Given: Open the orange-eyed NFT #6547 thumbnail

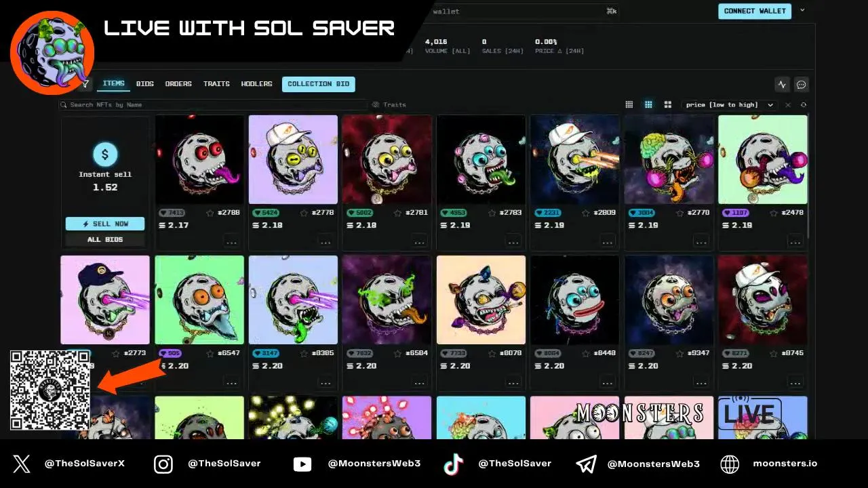Looking at the screenshot, I should tap(199, 300).
